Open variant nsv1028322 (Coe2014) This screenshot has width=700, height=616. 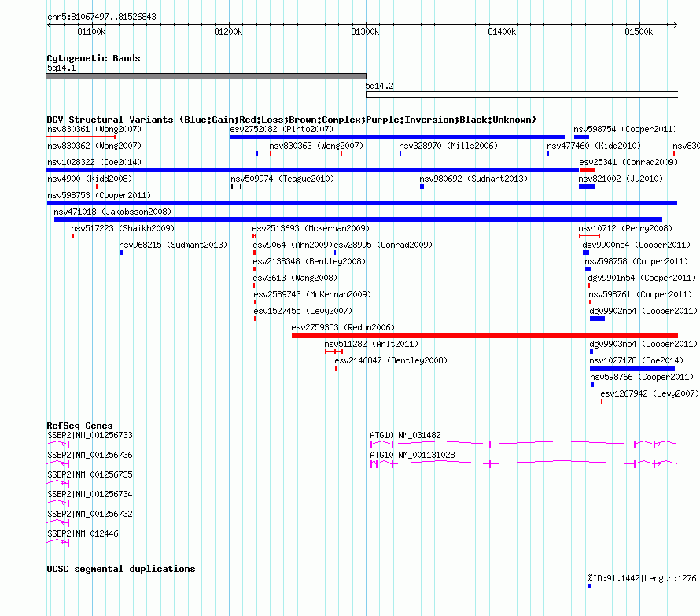pos(94,162)
